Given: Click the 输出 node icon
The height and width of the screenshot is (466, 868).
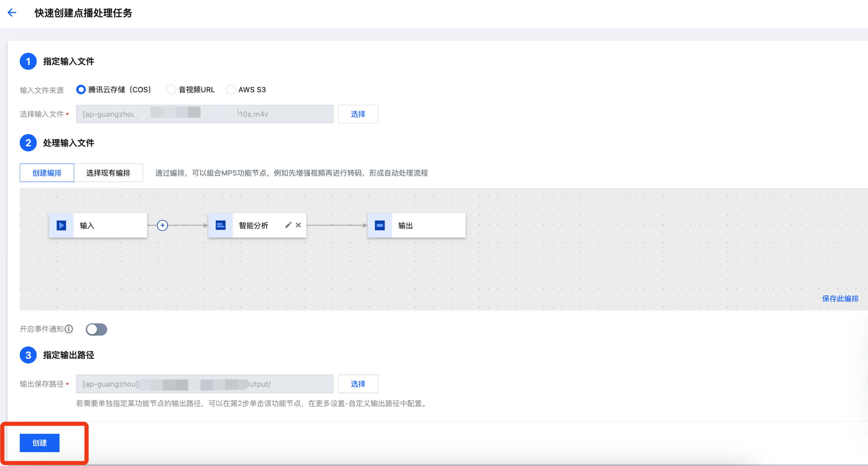Looking at the screenshot, I should coord(380,225).
